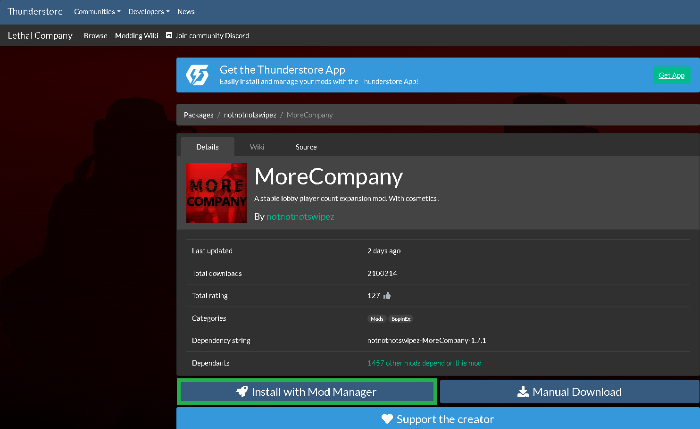This screenshot has height=429, width=700.
Task: Open Packages breadcrumb link
Action: pos(198,115)
